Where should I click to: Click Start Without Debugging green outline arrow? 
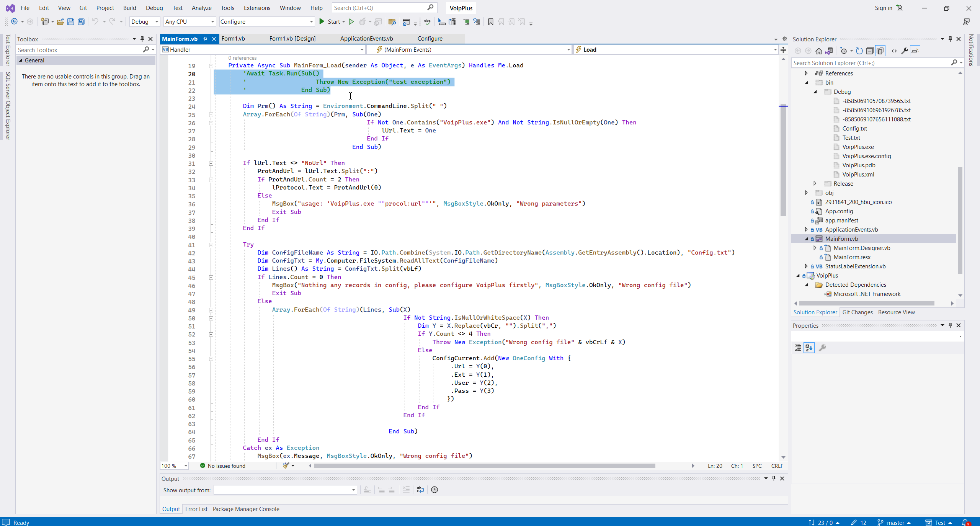click(351, 22)
